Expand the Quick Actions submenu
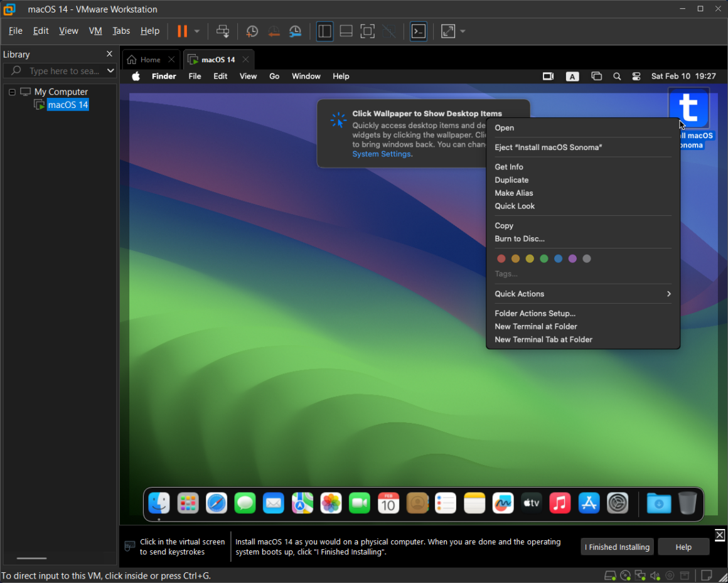728x583 pixels. pos(582,294)
